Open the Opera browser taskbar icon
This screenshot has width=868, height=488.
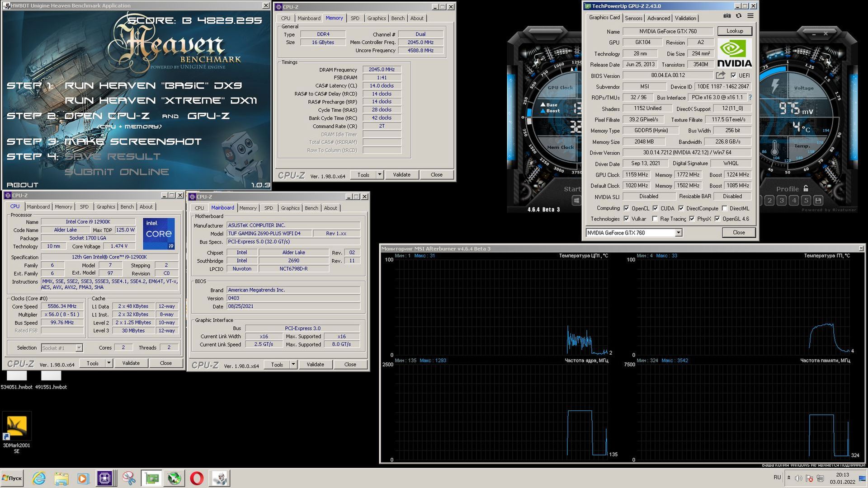(x=197, y=478)
